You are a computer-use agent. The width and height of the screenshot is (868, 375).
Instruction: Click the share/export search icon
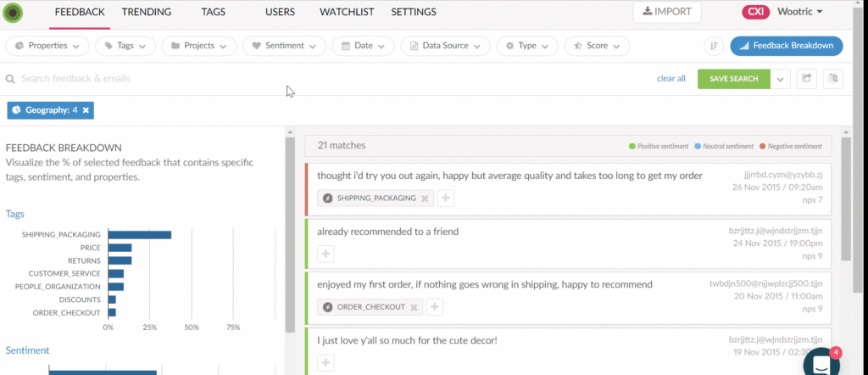pos(807,79)
